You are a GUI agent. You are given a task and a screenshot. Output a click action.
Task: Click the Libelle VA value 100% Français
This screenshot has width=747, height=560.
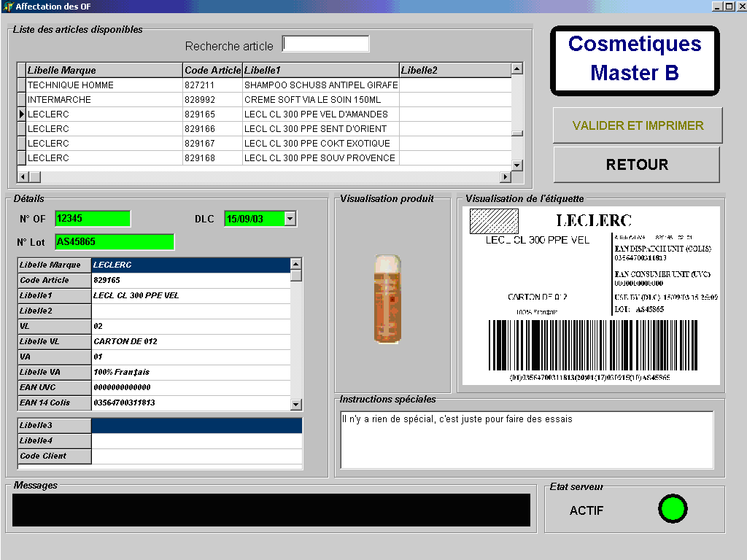(190, 372)
